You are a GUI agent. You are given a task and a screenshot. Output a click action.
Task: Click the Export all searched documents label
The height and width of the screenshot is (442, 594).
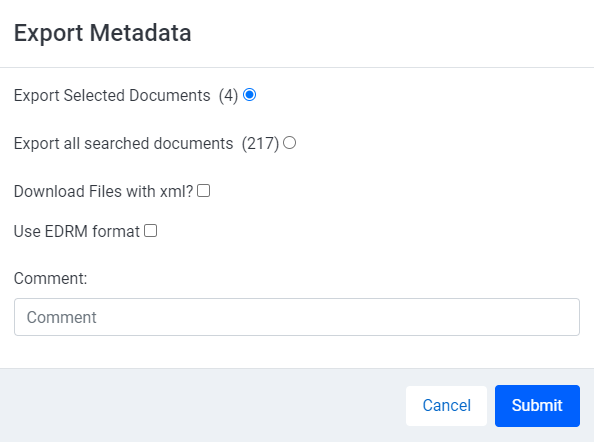pyautogui.click(x=123, y=144)
